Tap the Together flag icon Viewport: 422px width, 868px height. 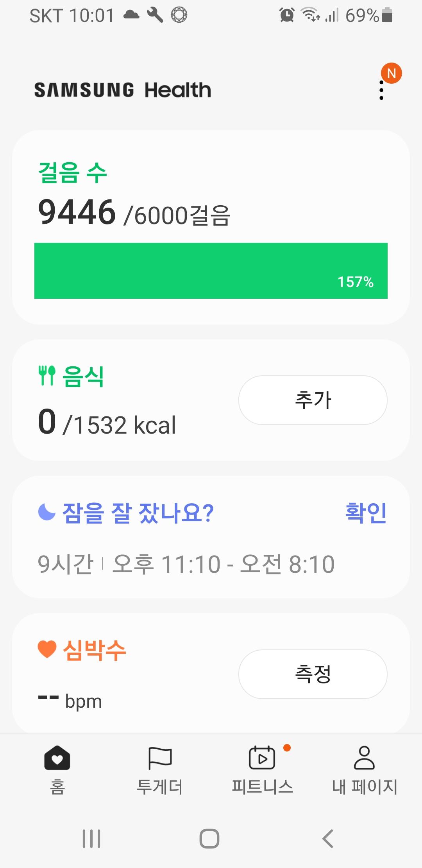(x=160, y=758)
